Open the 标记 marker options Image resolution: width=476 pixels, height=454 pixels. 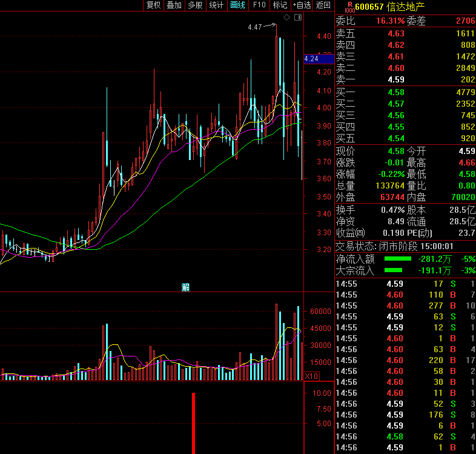[280, 5]
